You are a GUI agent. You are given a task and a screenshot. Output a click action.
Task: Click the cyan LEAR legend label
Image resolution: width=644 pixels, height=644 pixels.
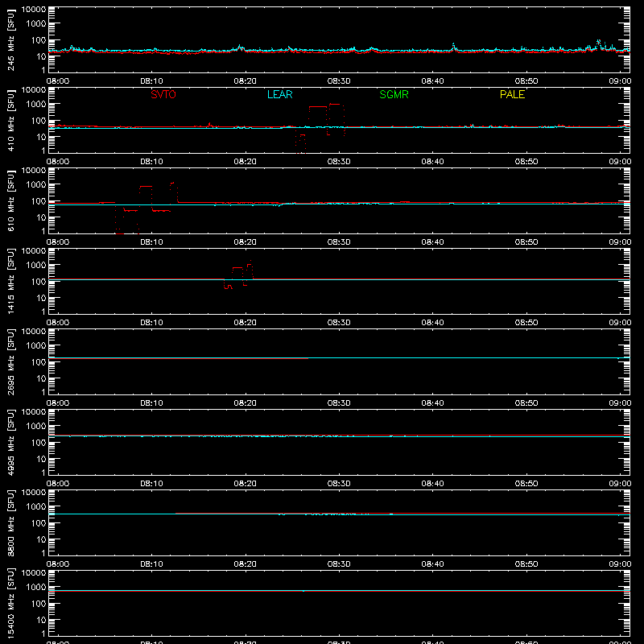tap(279, 94)
